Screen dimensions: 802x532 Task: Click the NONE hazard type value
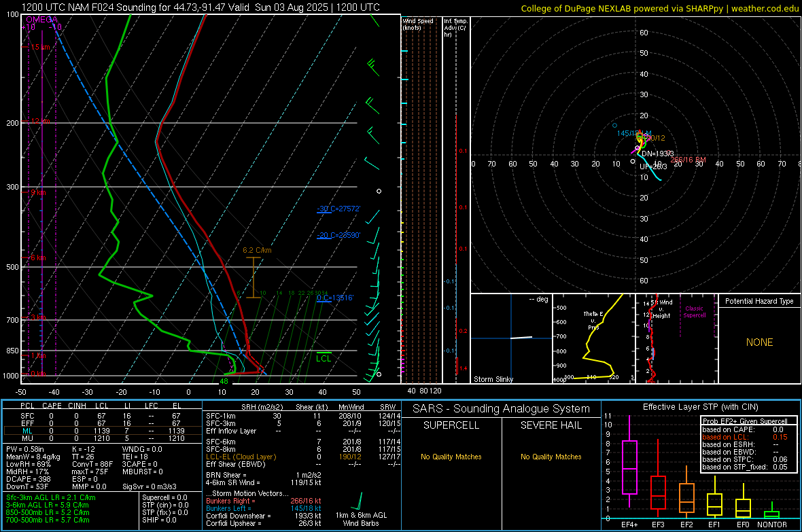point(759,342)
